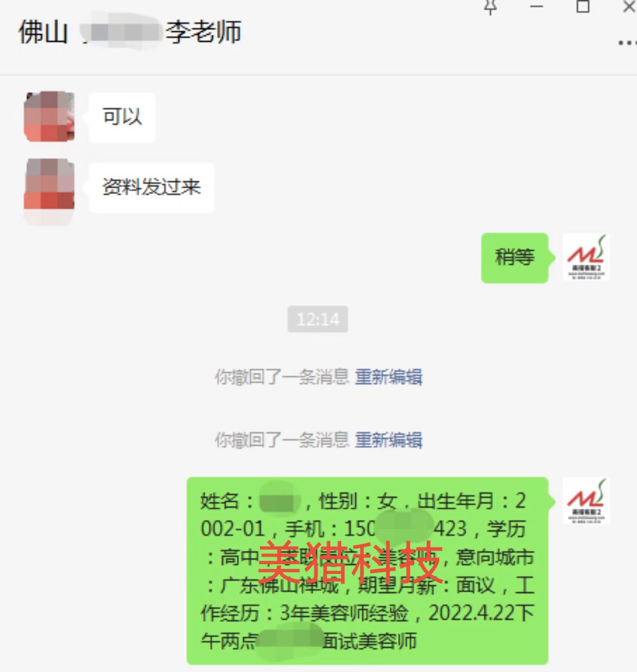Open the three-dot chat options menu
This screenshot has width=637, height=672.
(627, 43)
